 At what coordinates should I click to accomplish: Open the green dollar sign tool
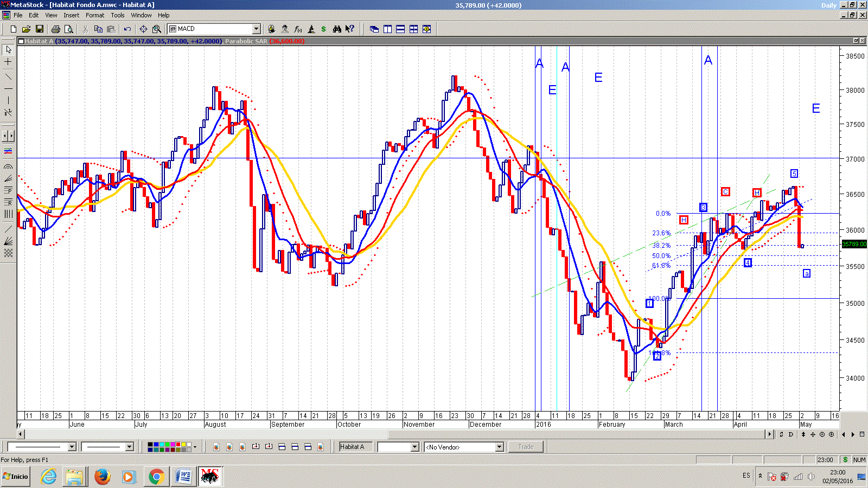324,29
